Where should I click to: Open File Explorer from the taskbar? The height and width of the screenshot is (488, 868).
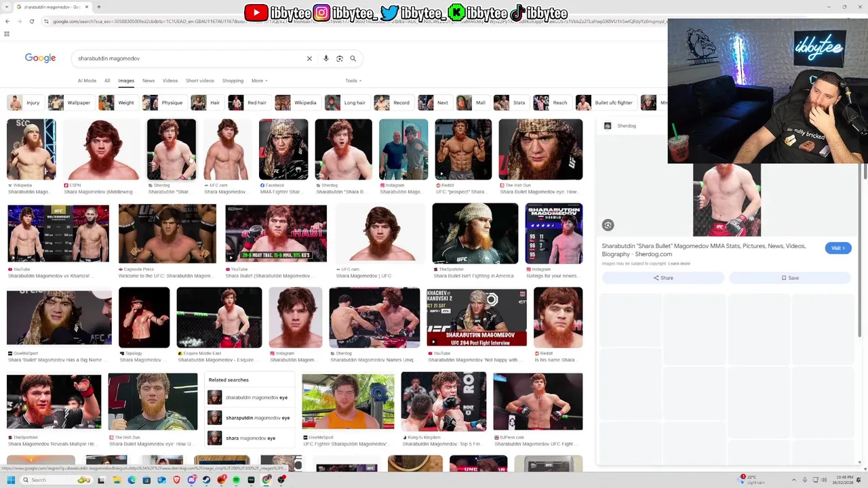click(x=117, y=480)
